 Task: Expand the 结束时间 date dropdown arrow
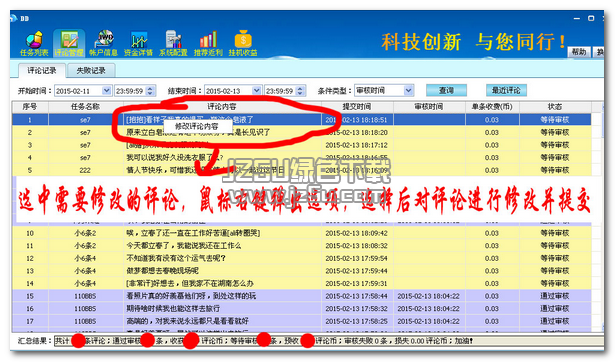point(257,91)
